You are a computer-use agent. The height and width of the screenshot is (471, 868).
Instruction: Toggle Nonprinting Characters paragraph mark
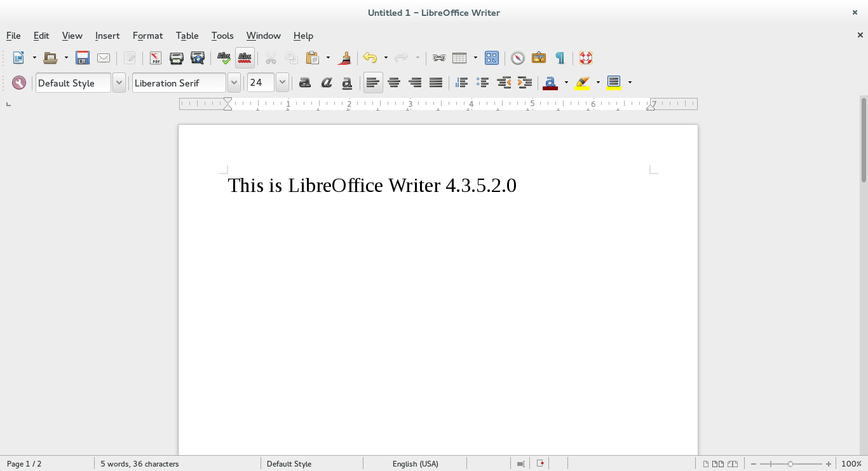pos(560,58)
